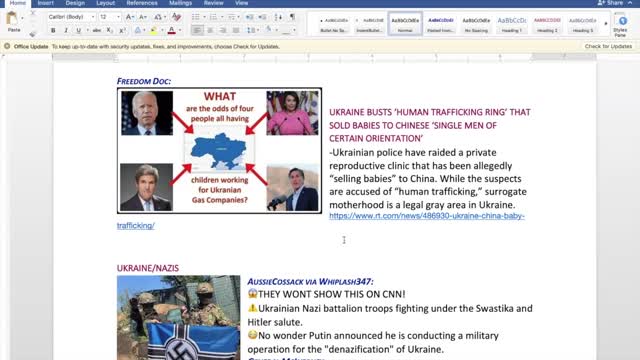This screenshot has height=360, width=640.
Task: Open the rt.com ukraine-china-baby link
Action: click(x=427, y=216)
